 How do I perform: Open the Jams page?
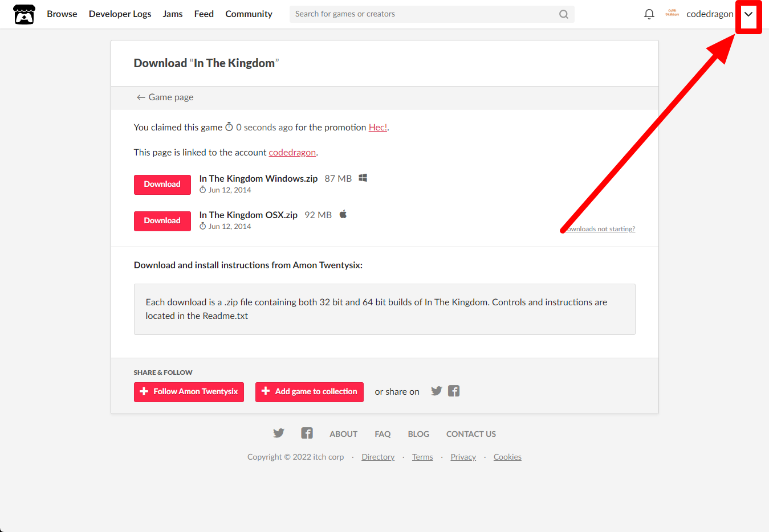[x=173, y=14]
